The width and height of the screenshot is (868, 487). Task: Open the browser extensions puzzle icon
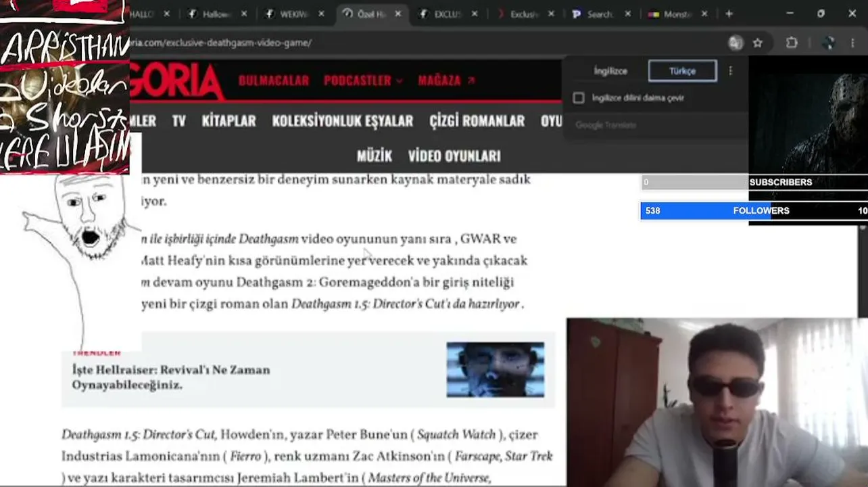[792, 43]
